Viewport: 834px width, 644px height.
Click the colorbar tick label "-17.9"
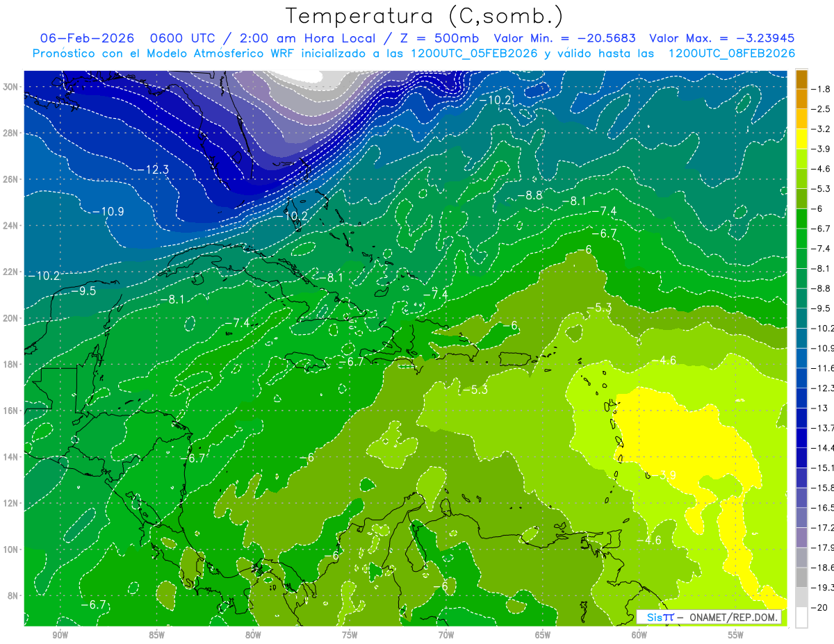[x=823, y=547]
